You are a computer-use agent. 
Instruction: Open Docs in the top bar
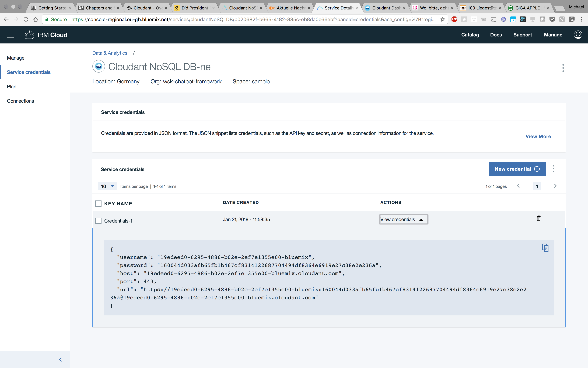pyautogui.click(x=496, y=35)
